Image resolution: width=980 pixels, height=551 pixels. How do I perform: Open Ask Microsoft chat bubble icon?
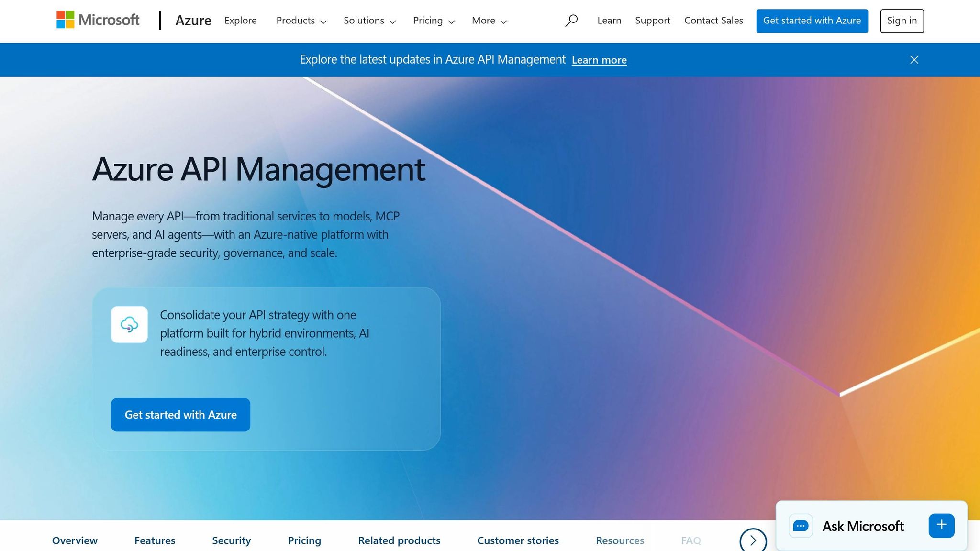801,526
